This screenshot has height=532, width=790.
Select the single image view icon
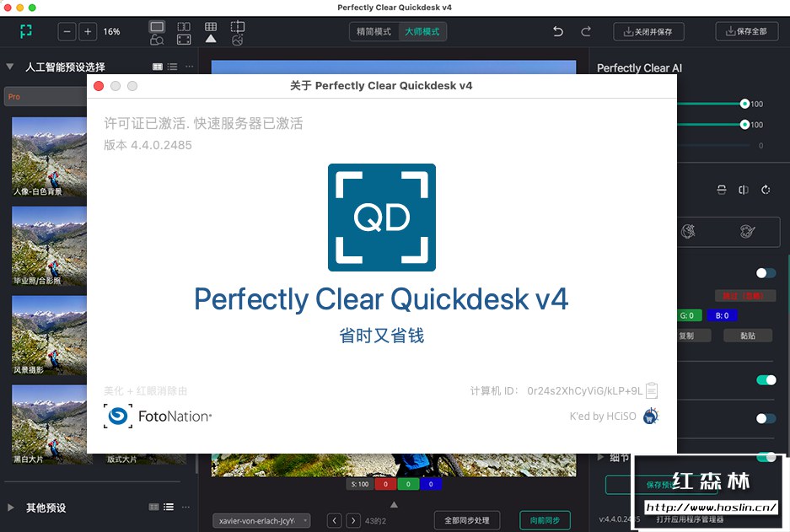pyautogui.click(x=157, y=26)
